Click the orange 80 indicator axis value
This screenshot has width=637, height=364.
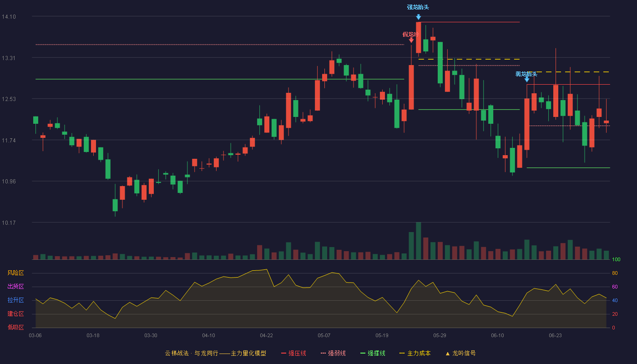(614, 273)
